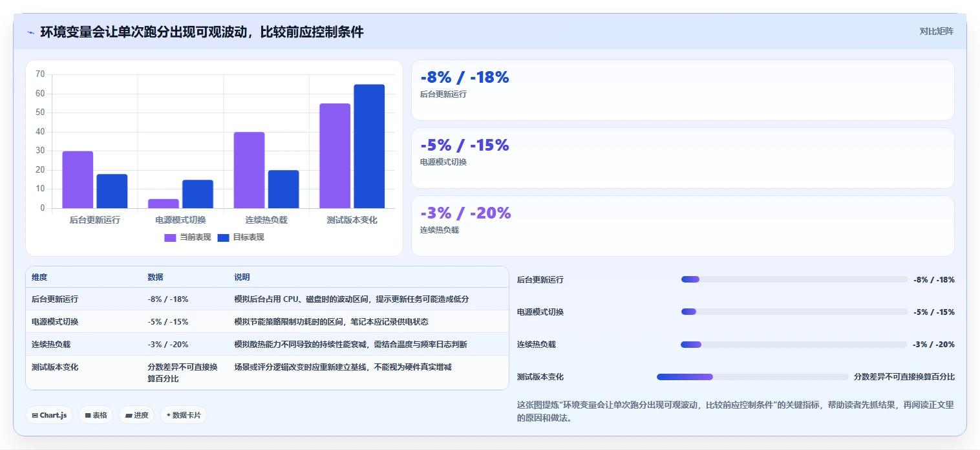Click the 后台更新运行 progress bar

pos(794,279)
